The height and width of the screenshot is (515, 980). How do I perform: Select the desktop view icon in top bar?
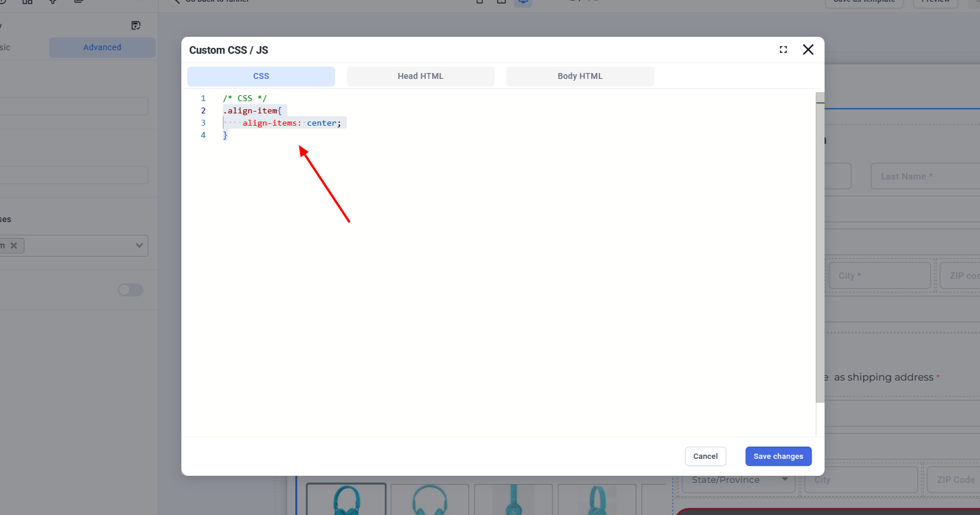click(x=523, y=2)
